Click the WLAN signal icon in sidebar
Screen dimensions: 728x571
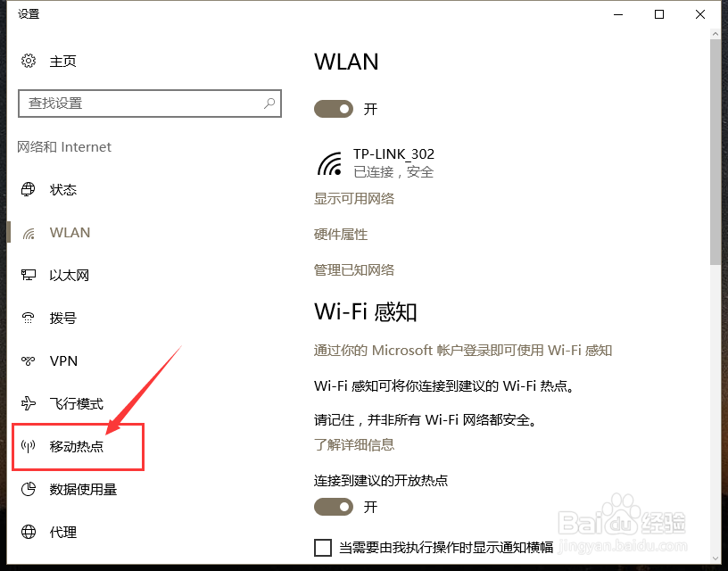pyautogui.click(x=29, y=233)
